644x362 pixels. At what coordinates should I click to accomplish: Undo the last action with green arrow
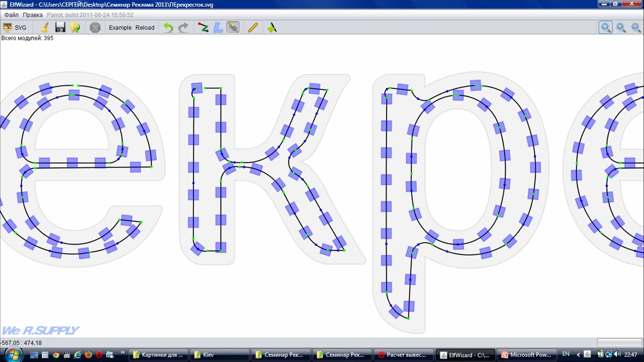(168, 27)
